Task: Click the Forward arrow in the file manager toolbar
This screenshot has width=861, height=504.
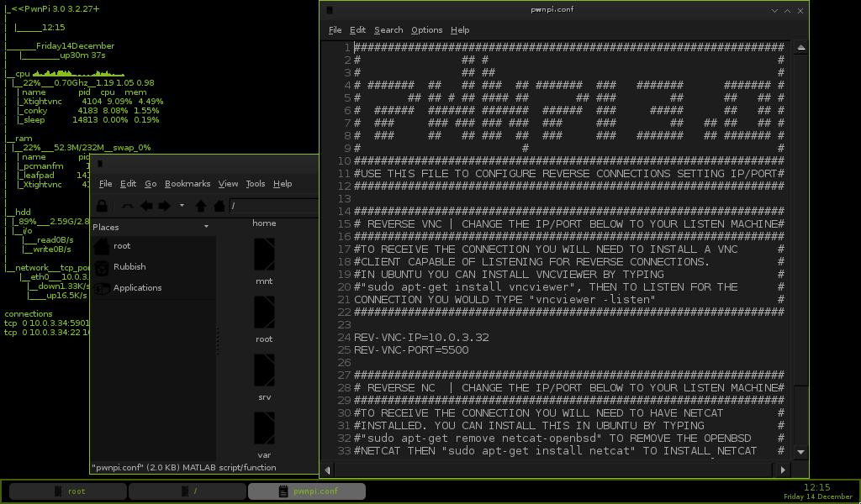Action: coord(164,206)
